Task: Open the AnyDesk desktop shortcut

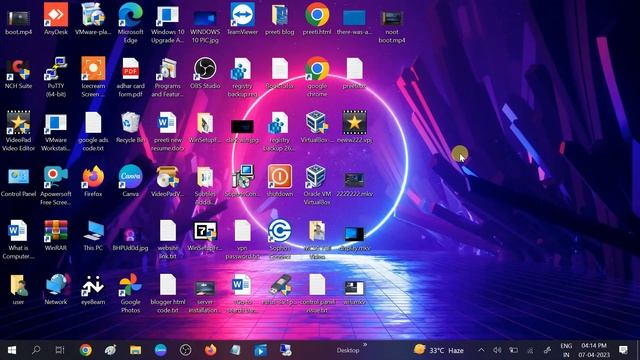Action: [56, 19]
